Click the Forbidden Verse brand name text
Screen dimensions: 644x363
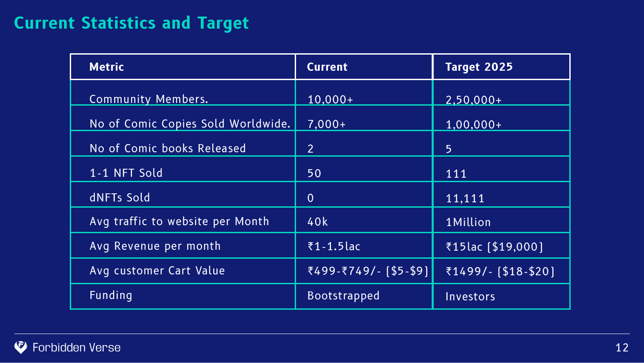coord(76,347)
